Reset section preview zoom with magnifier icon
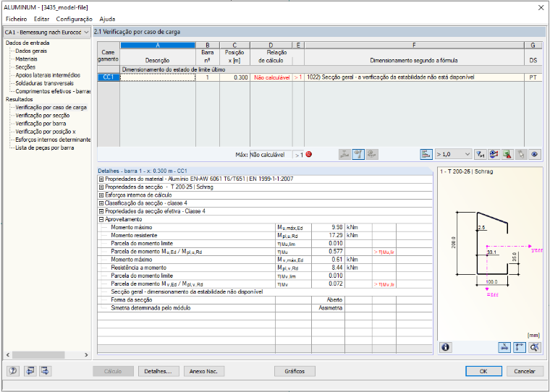550x392 pixels. point(535,347)
